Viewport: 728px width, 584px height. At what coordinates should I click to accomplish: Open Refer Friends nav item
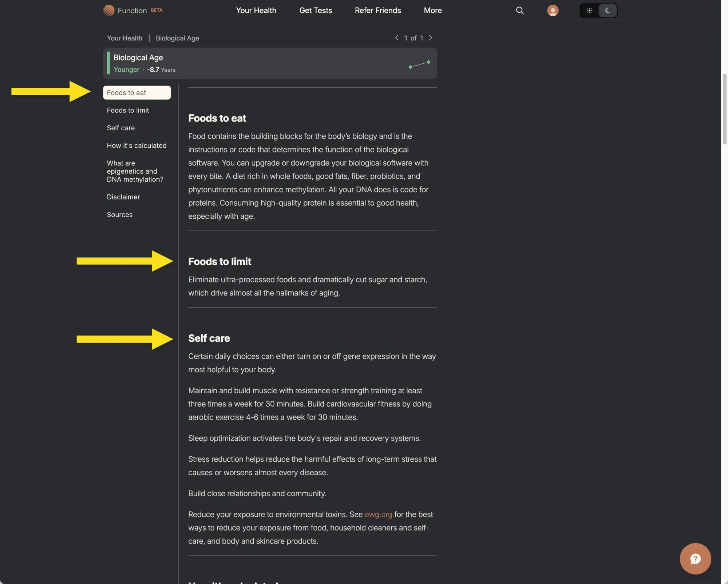(377, 10)
